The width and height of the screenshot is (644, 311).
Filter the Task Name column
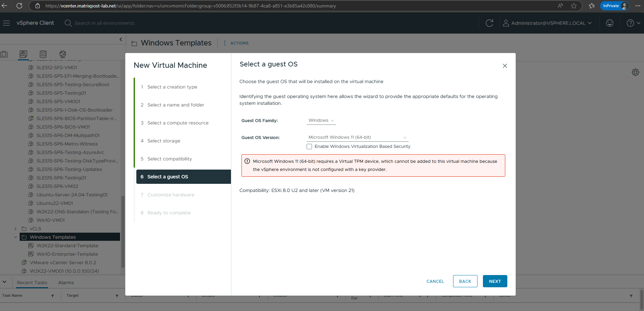tap(53, 296)
